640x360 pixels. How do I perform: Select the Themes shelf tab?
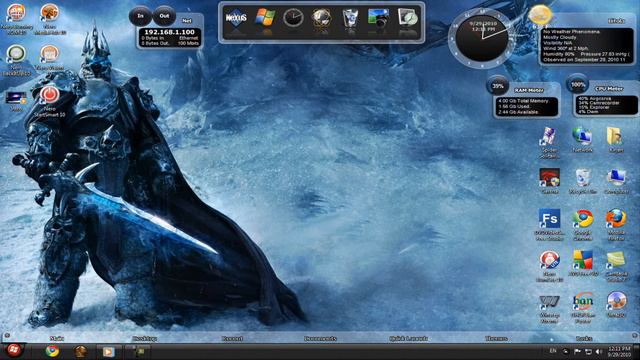pos(496,338)
